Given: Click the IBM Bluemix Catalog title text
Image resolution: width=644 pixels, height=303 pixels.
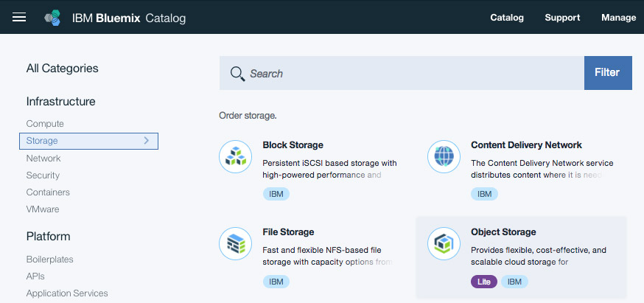Looking at the screenshot, I should click(129, 18).
